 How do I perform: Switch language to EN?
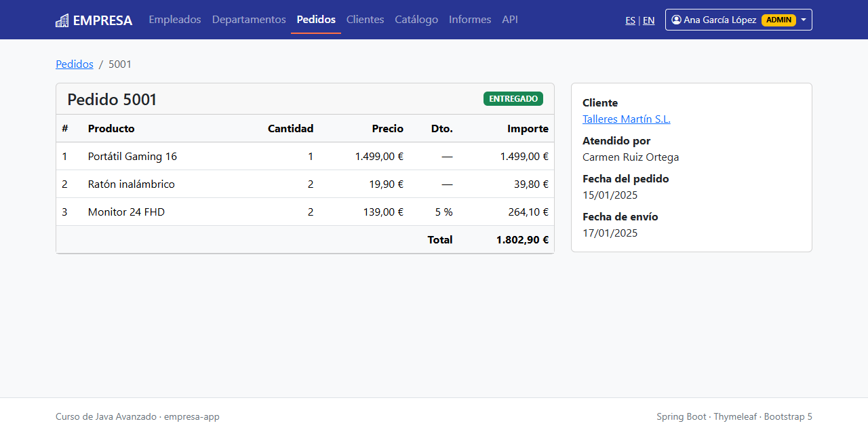(x=649, y=20)
